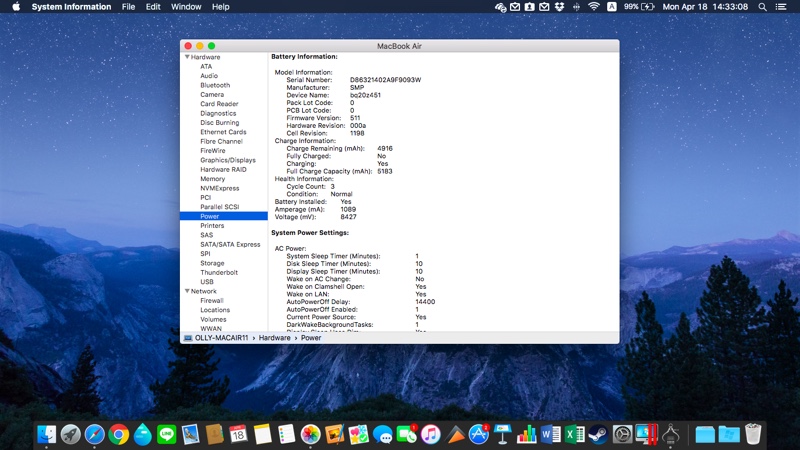
Task: Open Messages speech bubble icon in dock
Action: [x=383, y=435]
